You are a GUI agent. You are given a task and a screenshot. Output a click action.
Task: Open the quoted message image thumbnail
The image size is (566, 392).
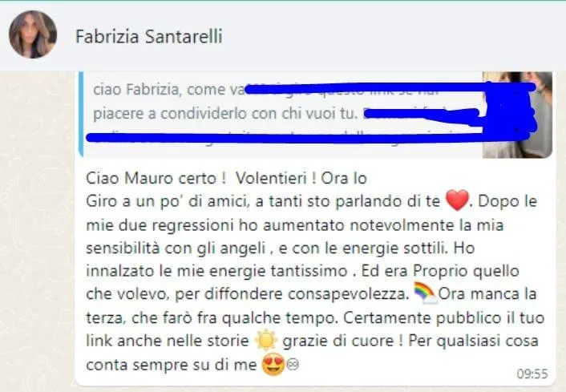click(x=517, y=115)
